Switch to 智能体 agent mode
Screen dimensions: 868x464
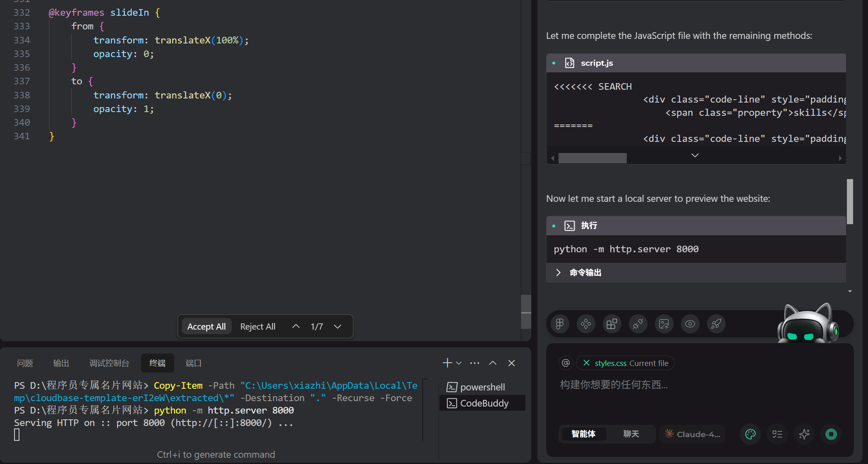tap(583, 434)
